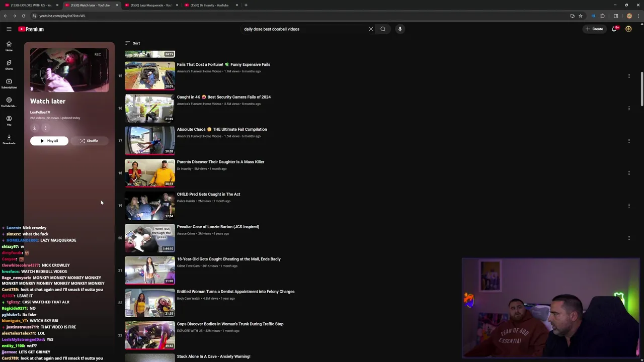Play CHILD Pred Gets Caught thumbnail

[x=150, y=205]
